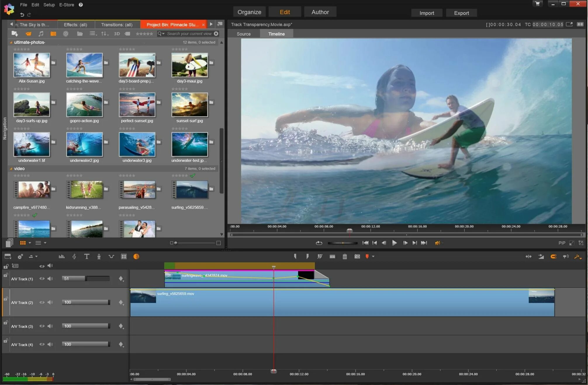Click the Import button
Screen dimensions: 588x385
(427, 13)
